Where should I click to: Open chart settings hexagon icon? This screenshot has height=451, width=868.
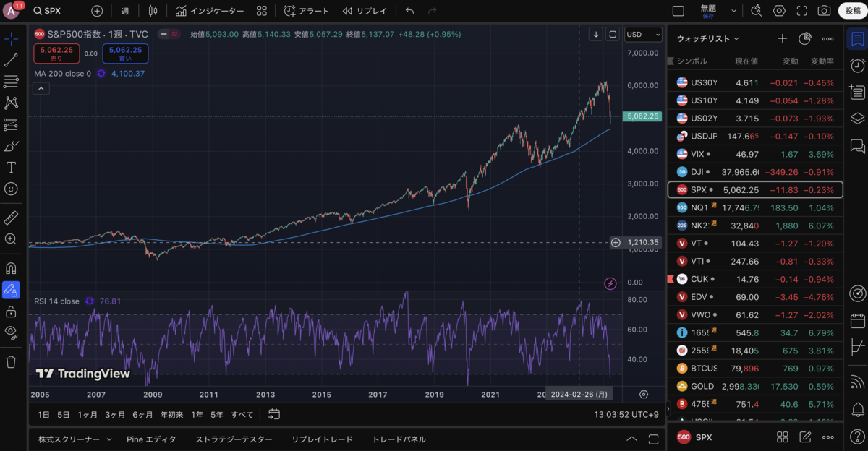[779, 11]
